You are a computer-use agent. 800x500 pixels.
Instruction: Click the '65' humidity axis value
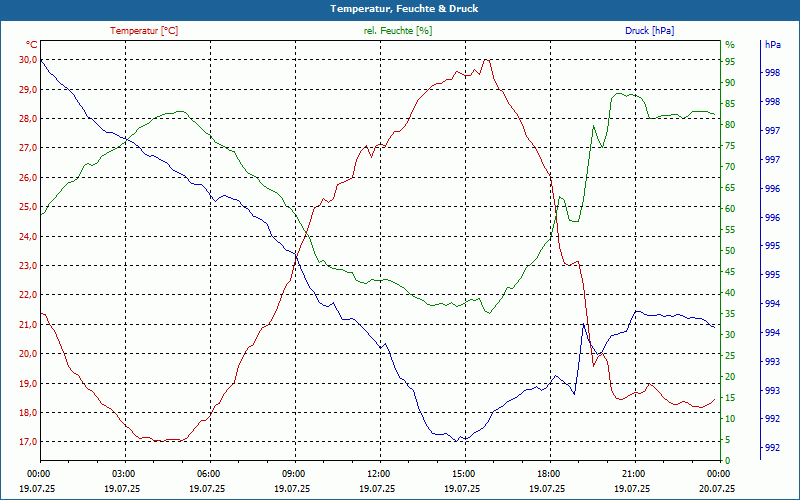730,188
